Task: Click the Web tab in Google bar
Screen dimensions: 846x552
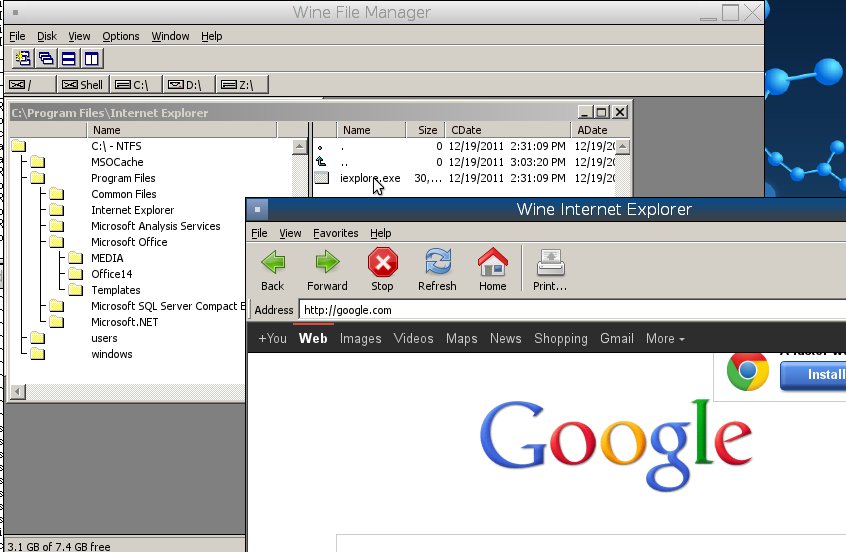Action: tap(313, 338)
